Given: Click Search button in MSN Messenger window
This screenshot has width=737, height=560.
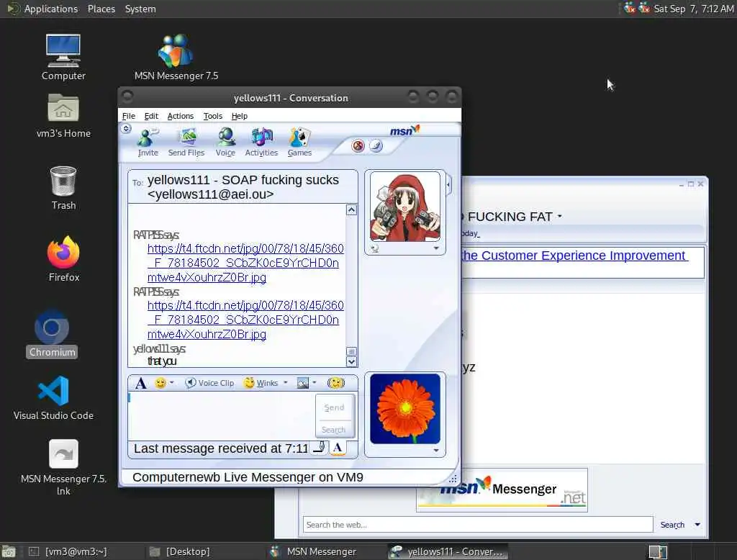Looking at the screenshot, I should pos(672,525).
